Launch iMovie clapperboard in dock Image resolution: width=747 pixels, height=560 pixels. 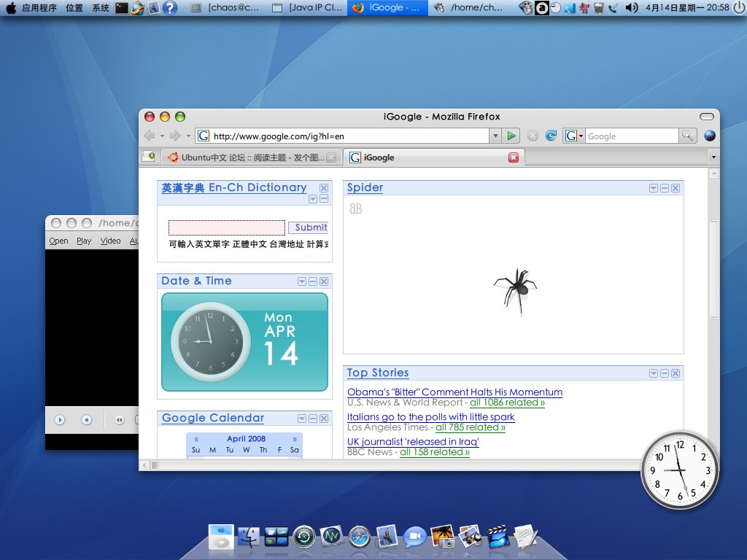(x=498, y=536)
